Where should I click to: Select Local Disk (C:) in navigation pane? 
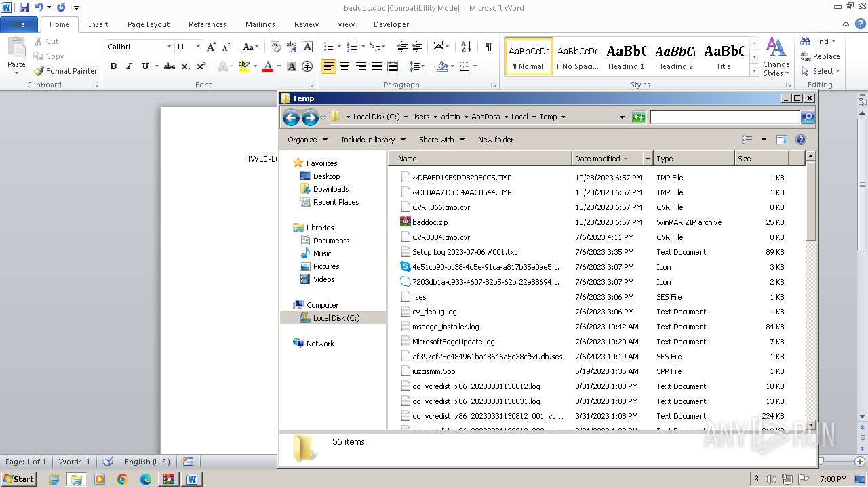pyautogui.click(x=336, y=318)
